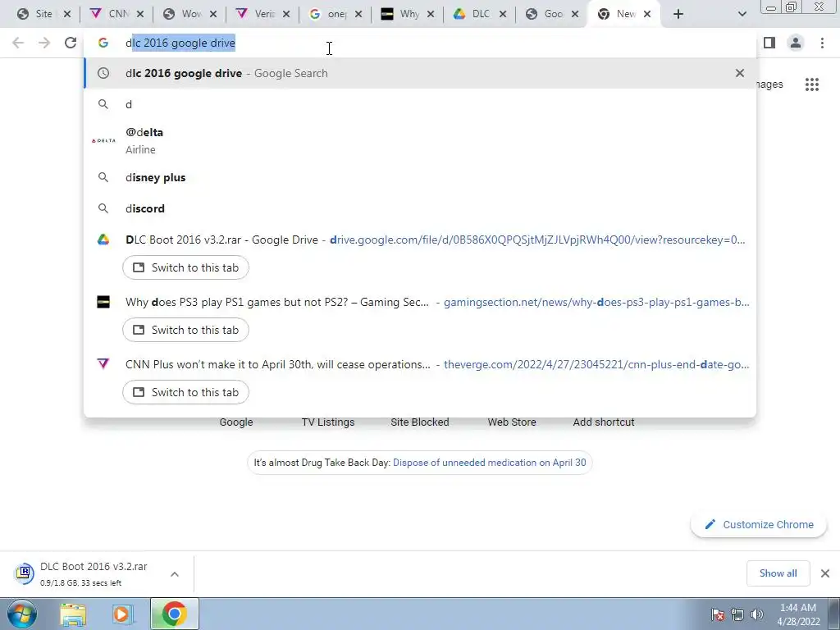Expand download item options chevron
Viewport: 840px width, 630px height.
175,573
